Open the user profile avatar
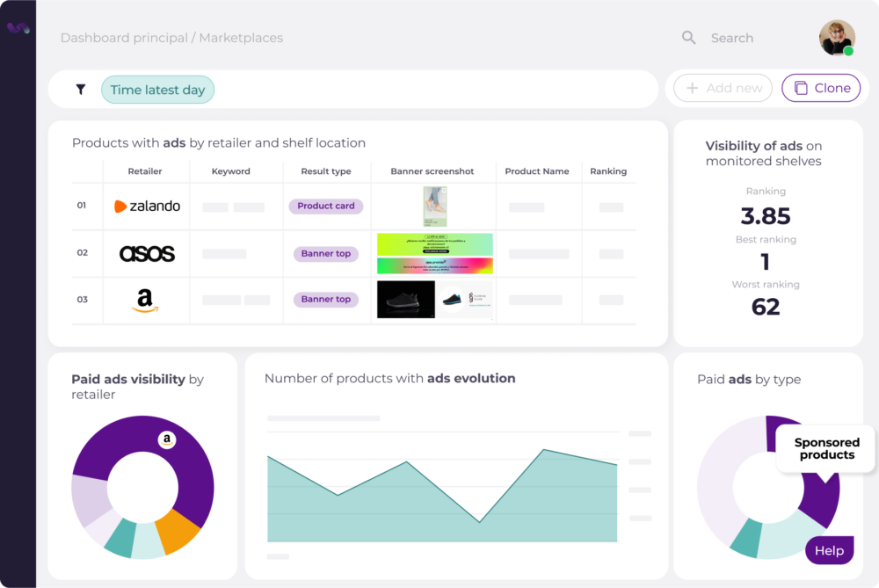 tap(836, 38)
